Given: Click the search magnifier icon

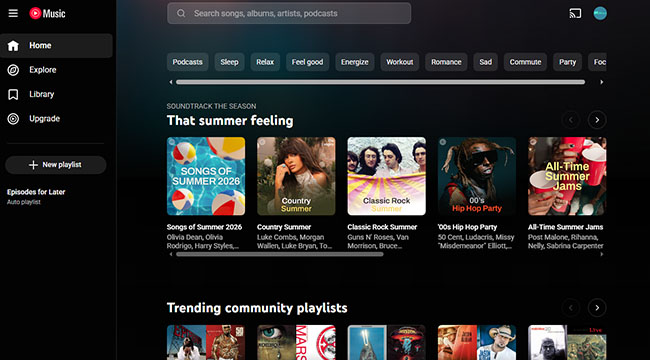Looking at the screenshot, I should tap(181, 13).
